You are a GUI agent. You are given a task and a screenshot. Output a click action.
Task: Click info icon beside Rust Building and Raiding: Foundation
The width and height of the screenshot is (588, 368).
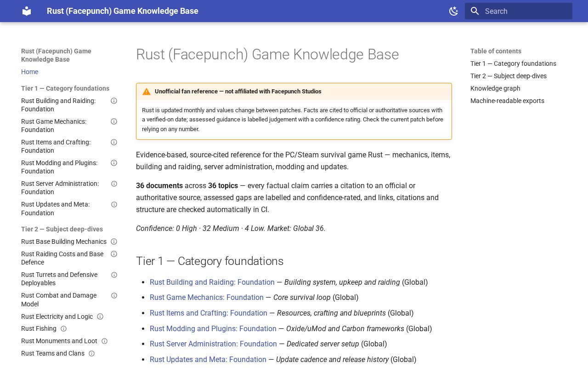pyautogui.click(x=114, y=101)
